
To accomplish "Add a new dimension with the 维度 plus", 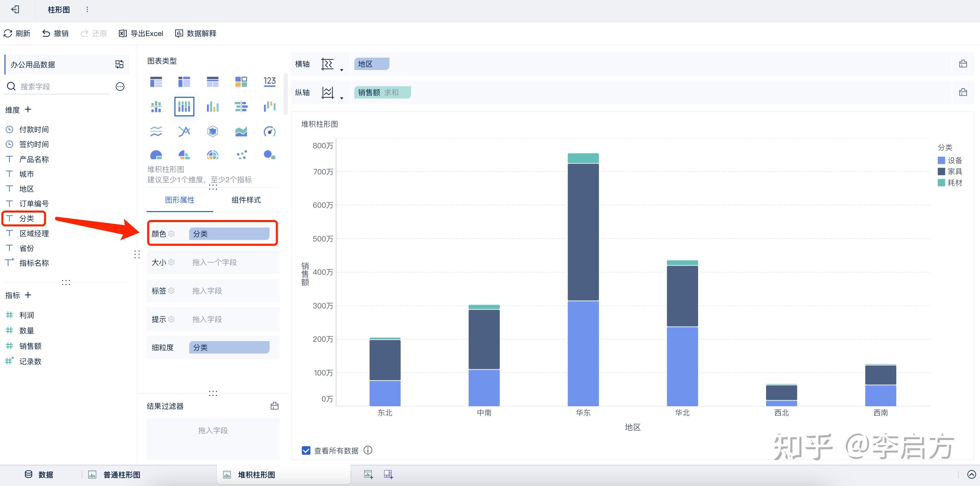I will click(x=28, y=109).
